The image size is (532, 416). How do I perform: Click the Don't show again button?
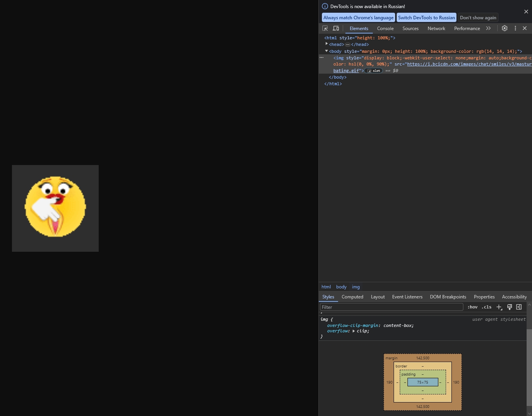pyautogui.click(x=478, y=17)
